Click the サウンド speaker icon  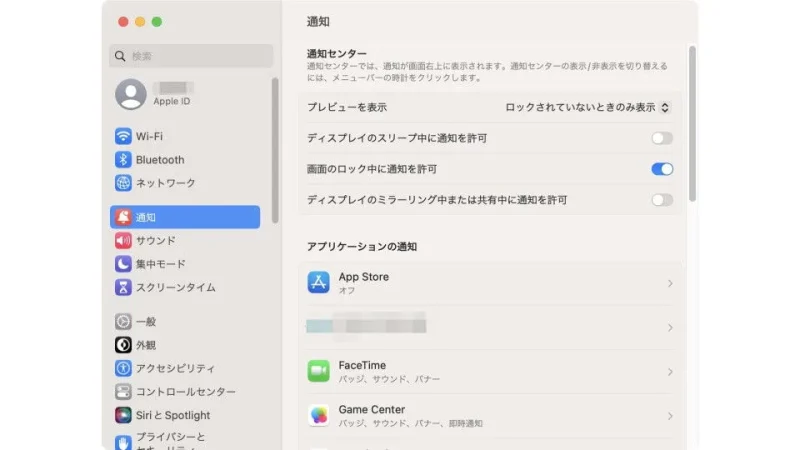(123, 241)
